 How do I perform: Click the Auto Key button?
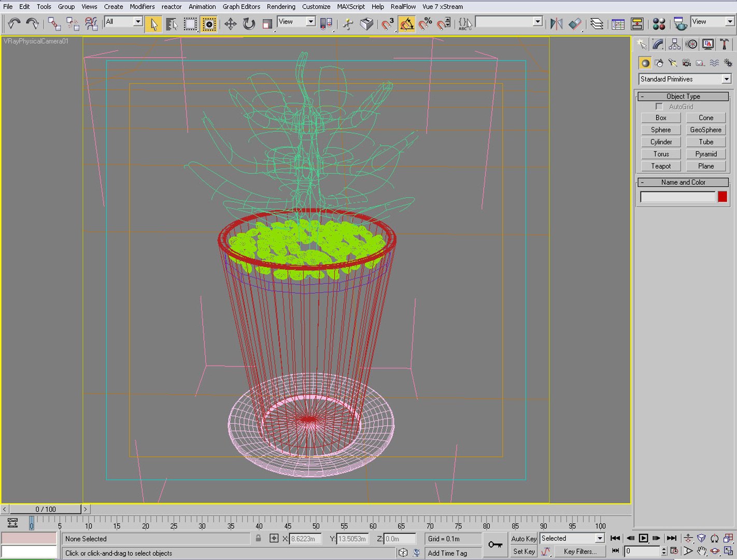click(x=523, y=539)
